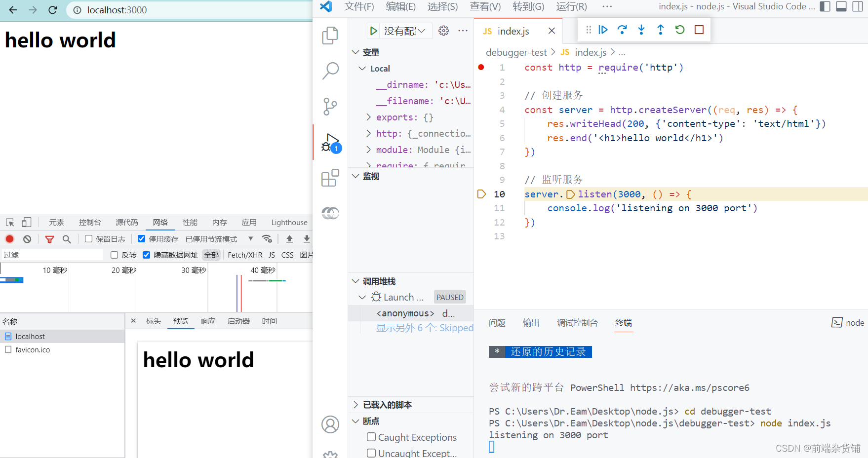The height and width of the screenshot is (458, 868).
Task: Open Extensions view icon
Action: click(x=330, y=178)
